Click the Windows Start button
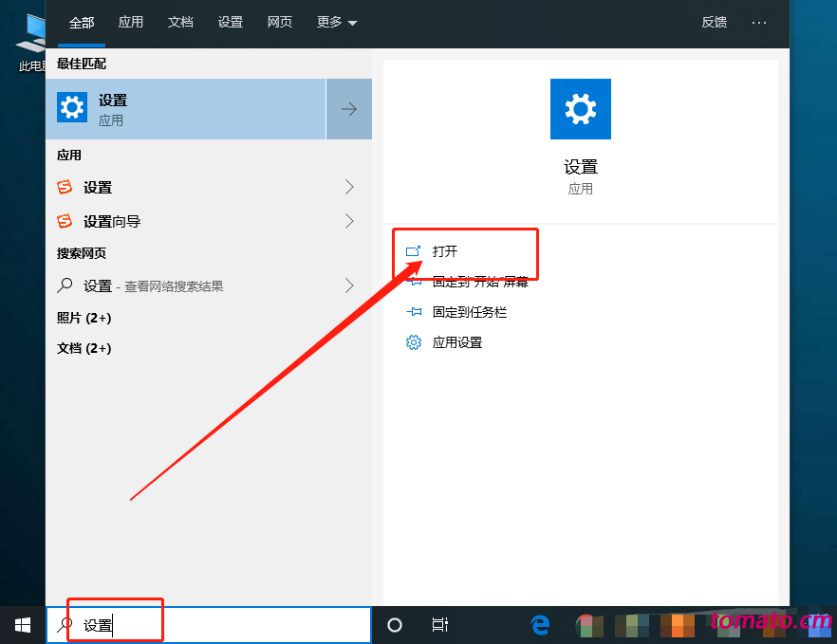 point(23,625)
